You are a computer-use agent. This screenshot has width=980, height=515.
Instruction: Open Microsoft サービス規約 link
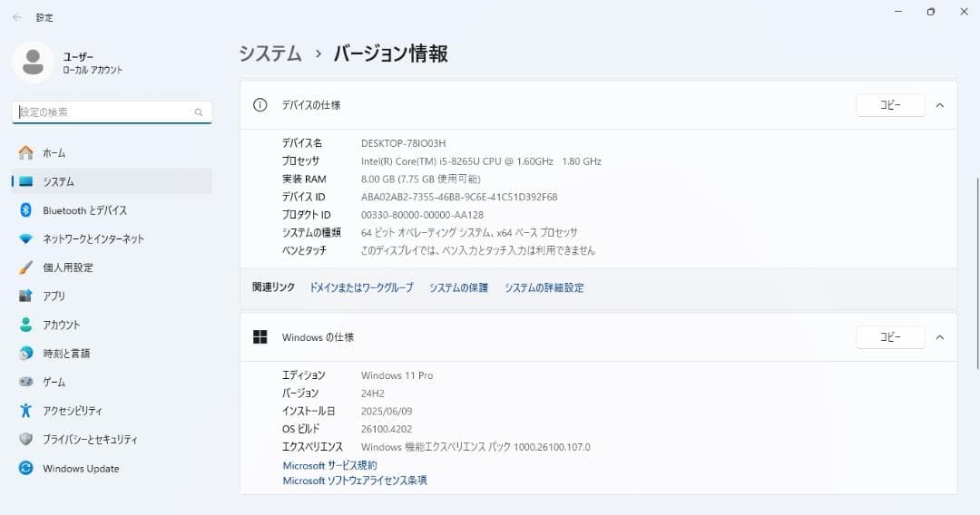pyautogui.click(x=329, y=465)
